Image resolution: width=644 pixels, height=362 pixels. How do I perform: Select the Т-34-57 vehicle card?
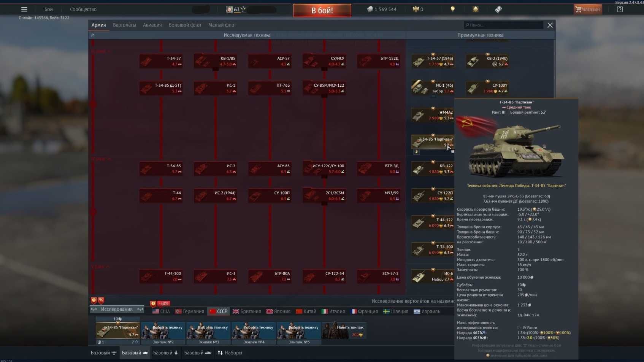tap(161, 61)
